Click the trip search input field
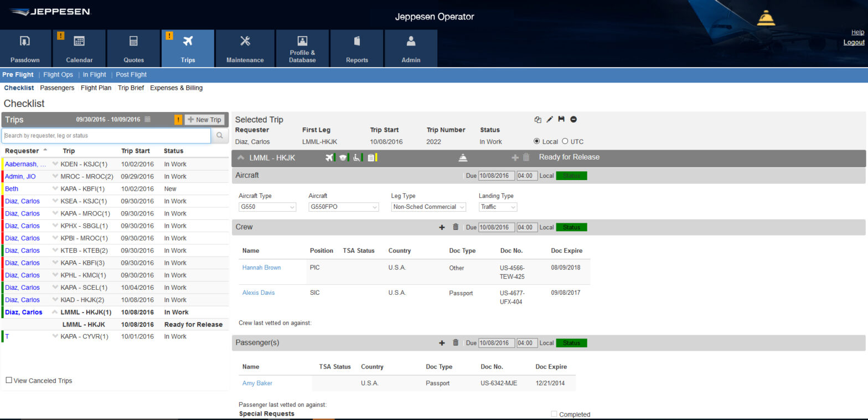 click(106, 136)
